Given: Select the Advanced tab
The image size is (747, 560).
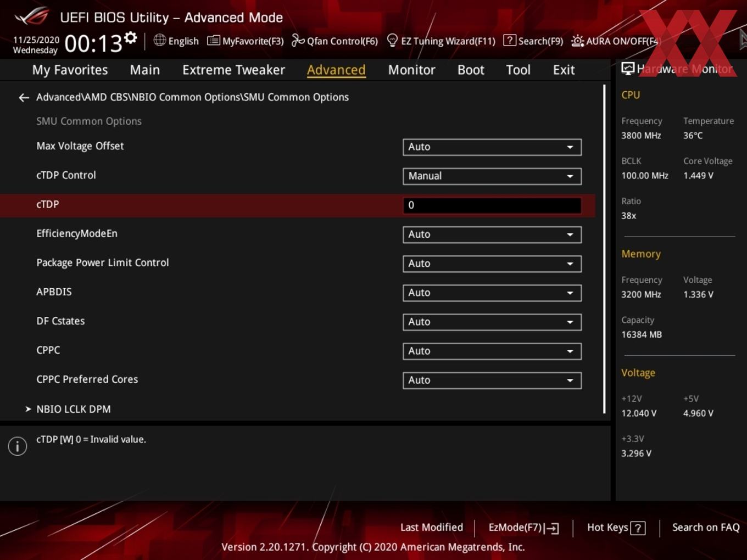Looking at the screenshot, I should point(336,70).
